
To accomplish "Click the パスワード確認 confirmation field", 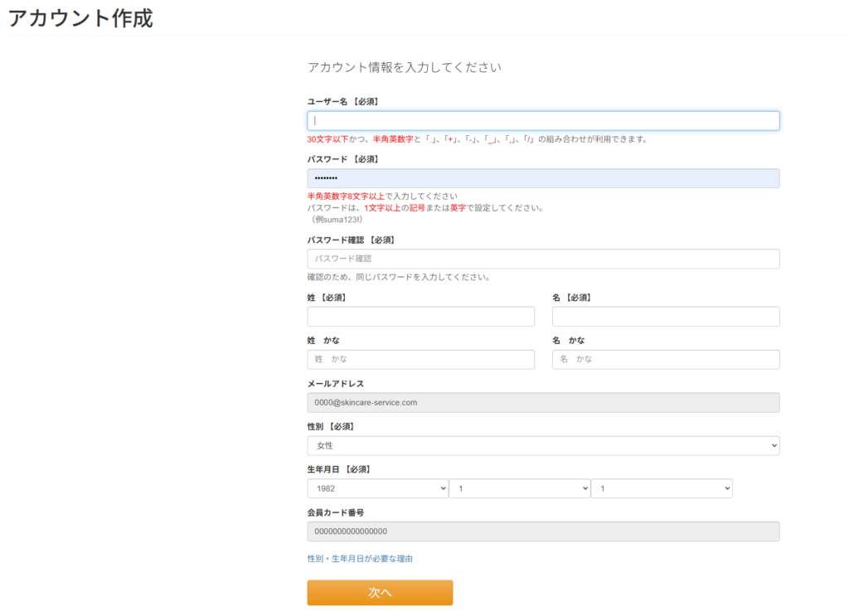I will click(x=543, y=259).
